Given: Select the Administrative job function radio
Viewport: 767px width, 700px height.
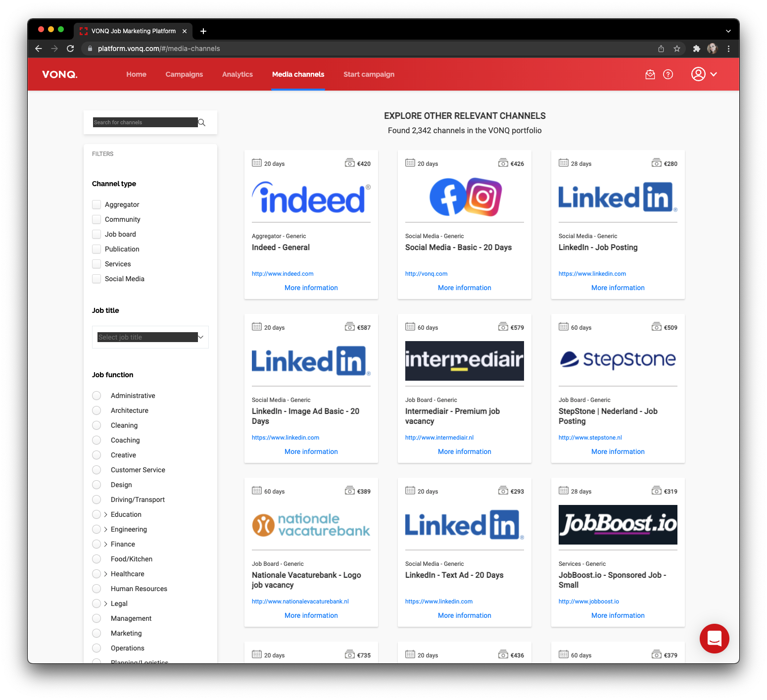Looking at the screenshot, I should pos(96,396).
